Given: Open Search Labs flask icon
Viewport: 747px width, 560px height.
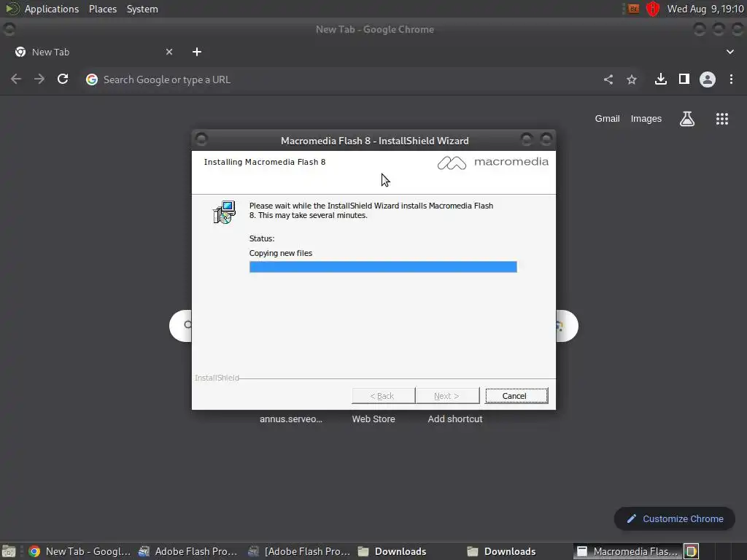Looking at the screenshot, I should [687, 119].
